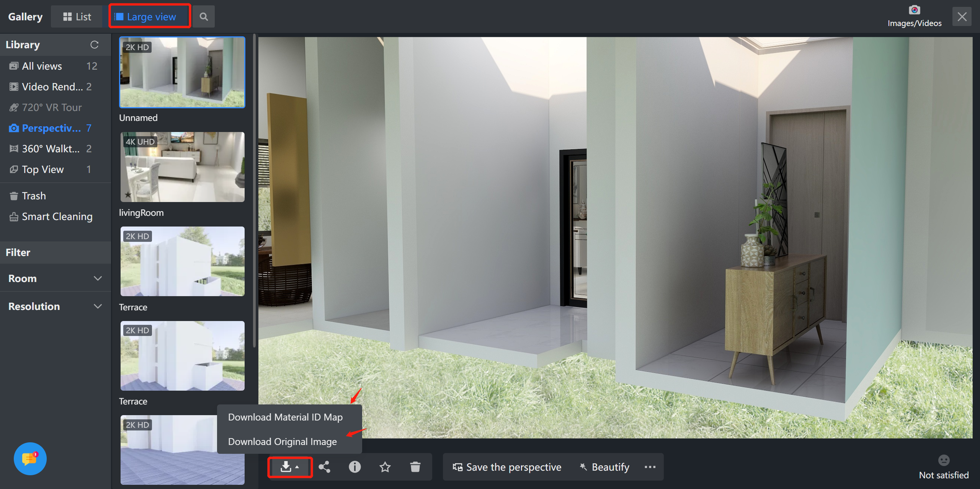
Task: Choose Download Original Image
Action: (283, 442)
